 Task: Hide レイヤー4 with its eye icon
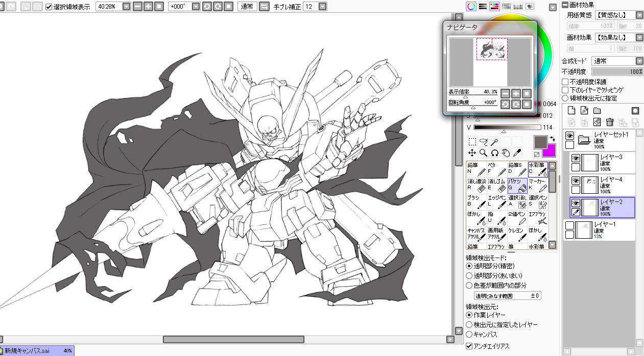pos(576,181)
